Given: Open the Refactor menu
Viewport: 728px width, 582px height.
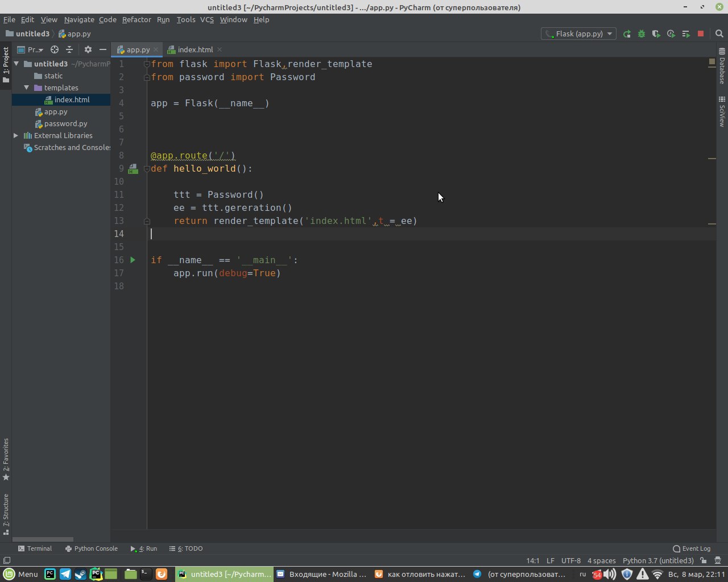Looking at the screenshot, I should pyautogui.click(x=136, y=19).
